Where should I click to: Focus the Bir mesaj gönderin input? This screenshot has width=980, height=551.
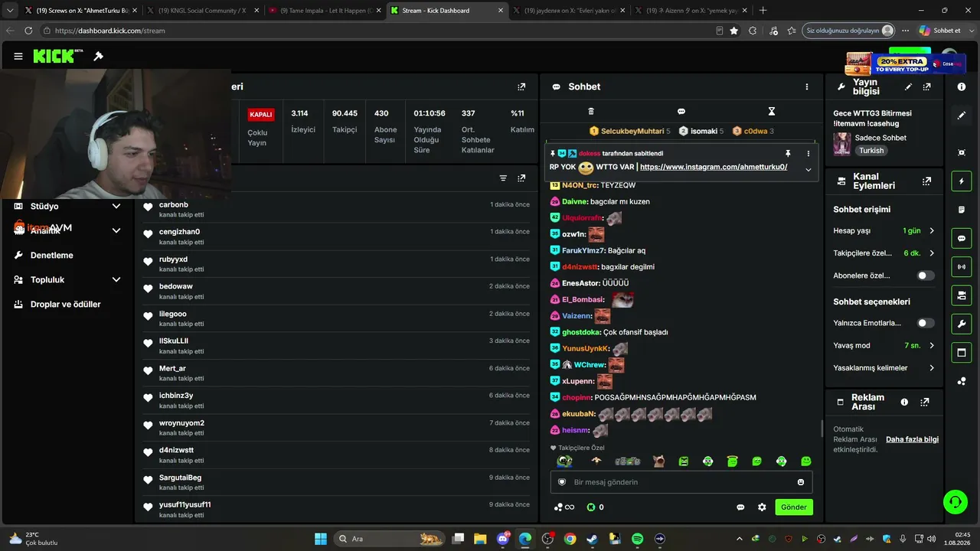click(681, 482)
